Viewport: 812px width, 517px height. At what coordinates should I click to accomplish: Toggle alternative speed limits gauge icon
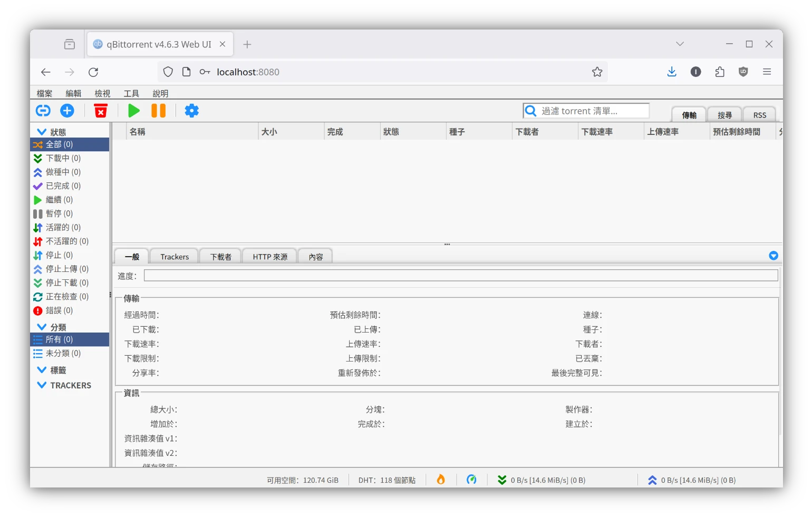471,480
